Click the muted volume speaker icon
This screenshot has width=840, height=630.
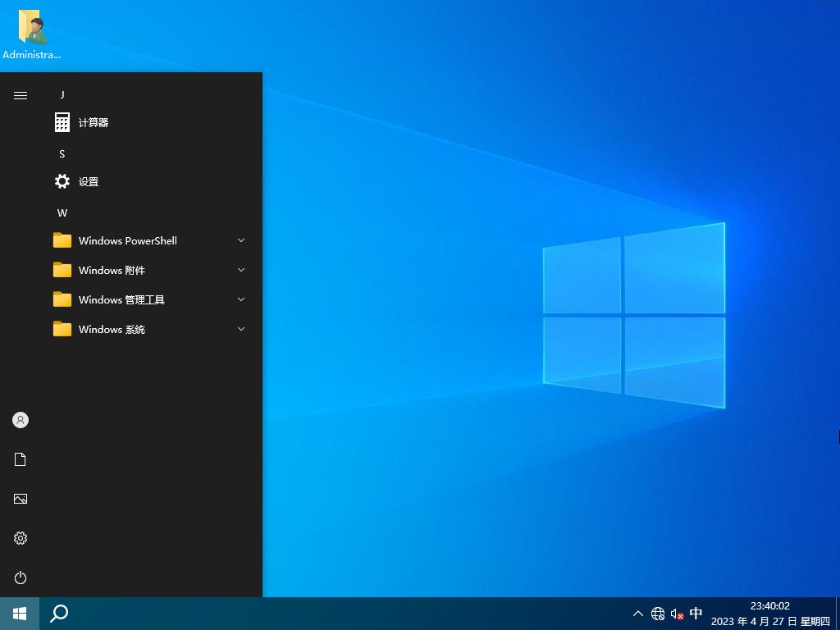(x=677, y=614)
